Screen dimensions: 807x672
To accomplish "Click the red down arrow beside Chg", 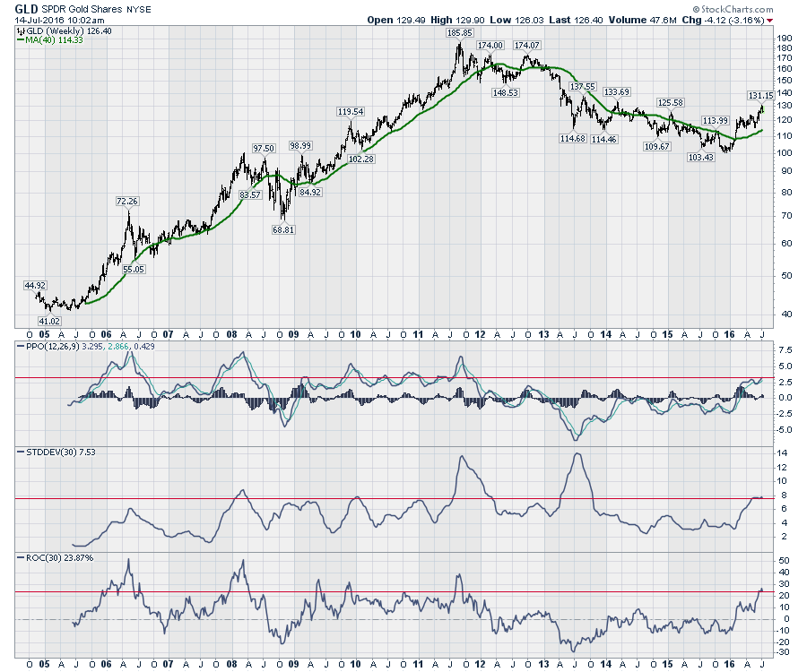I will tap(770, 21).
